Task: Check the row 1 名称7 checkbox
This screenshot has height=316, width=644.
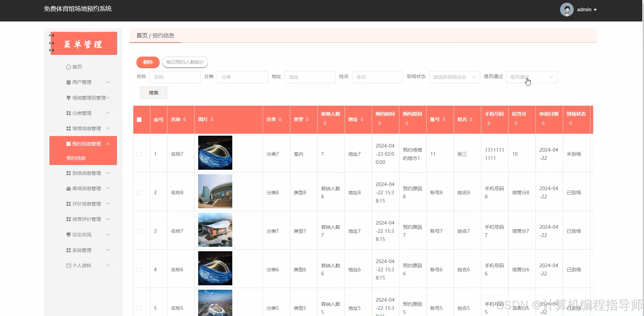Action: 139,154
